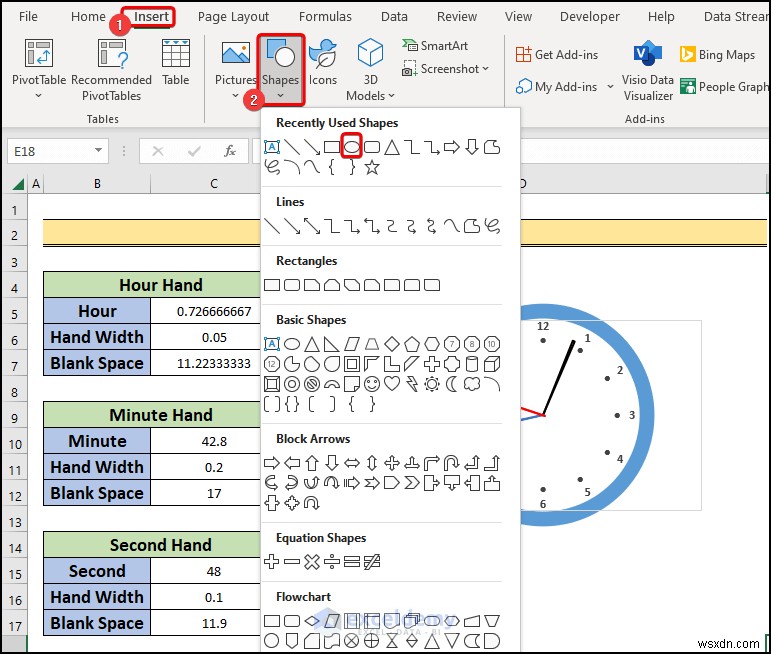
Task: Select the Left-Right block arrow
Action: click(352, 463)
